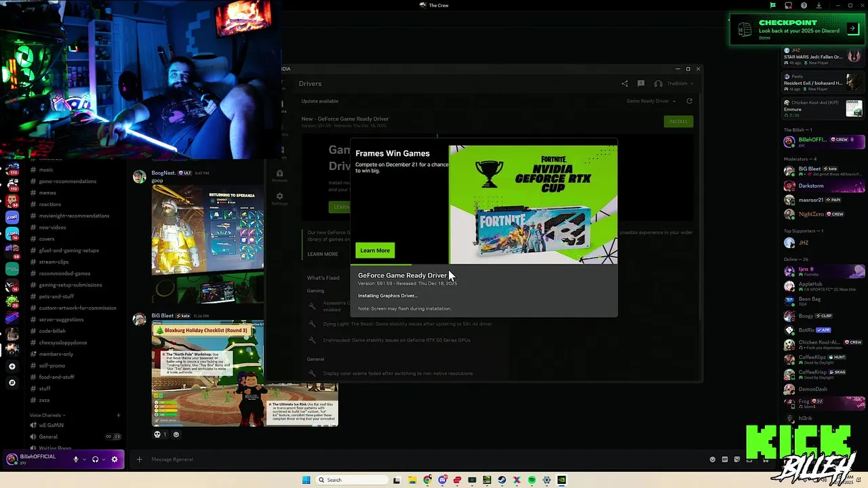Screen dimensions: 868x488
Task: Collapse the Voice Channels category
Action: (47, 415)
